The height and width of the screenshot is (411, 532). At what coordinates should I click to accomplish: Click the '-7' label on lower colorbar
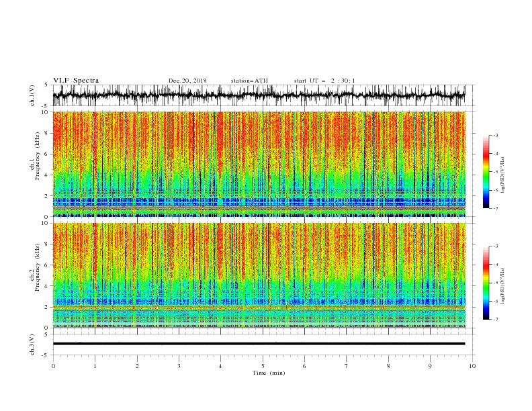click(495, 319)
